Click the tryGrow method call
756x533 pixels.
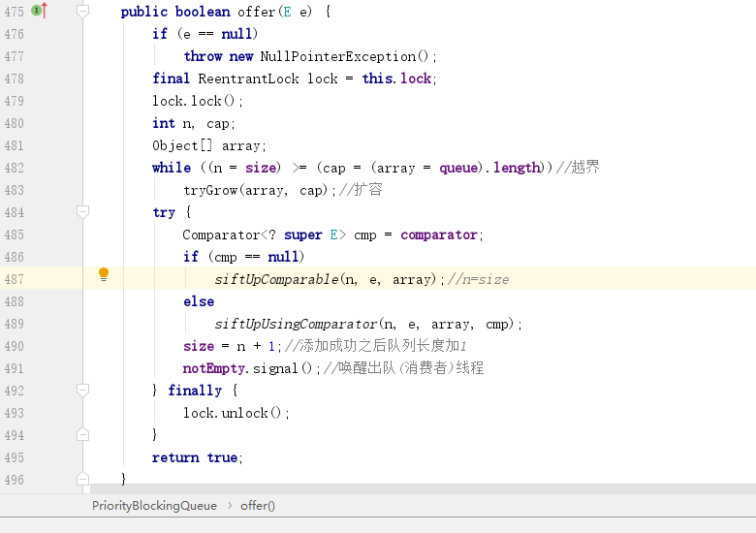point(210,190)
